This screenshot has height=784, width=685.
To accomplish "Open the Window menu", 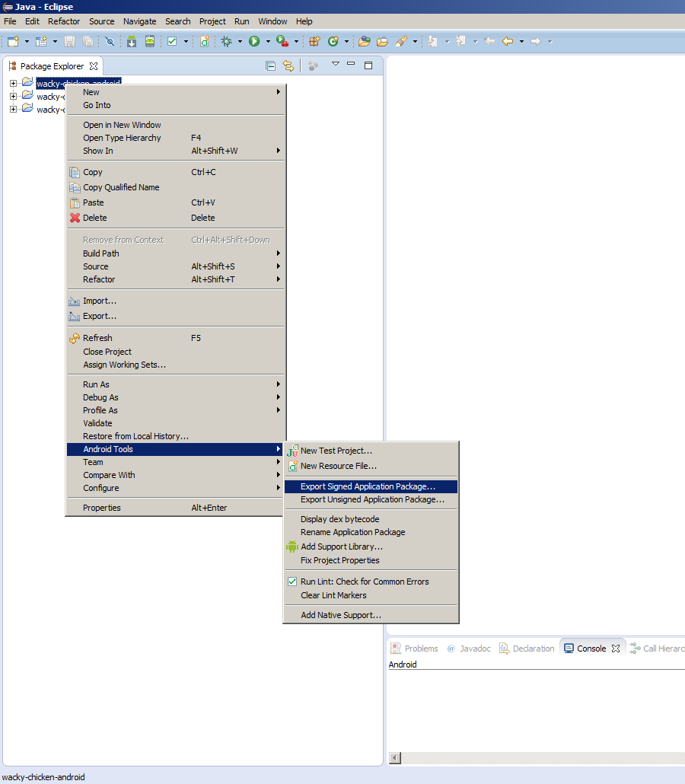I will tap(272, 21).
